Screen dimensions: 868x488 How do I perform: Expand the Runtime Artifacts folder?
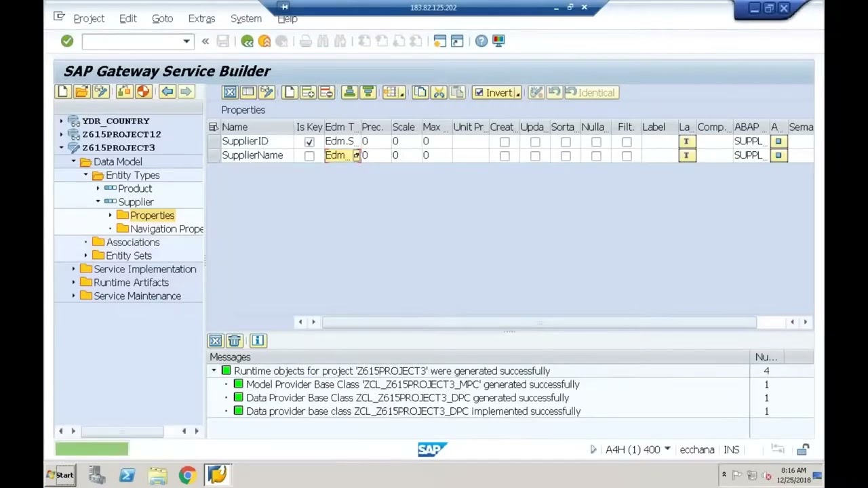[74, 283]
